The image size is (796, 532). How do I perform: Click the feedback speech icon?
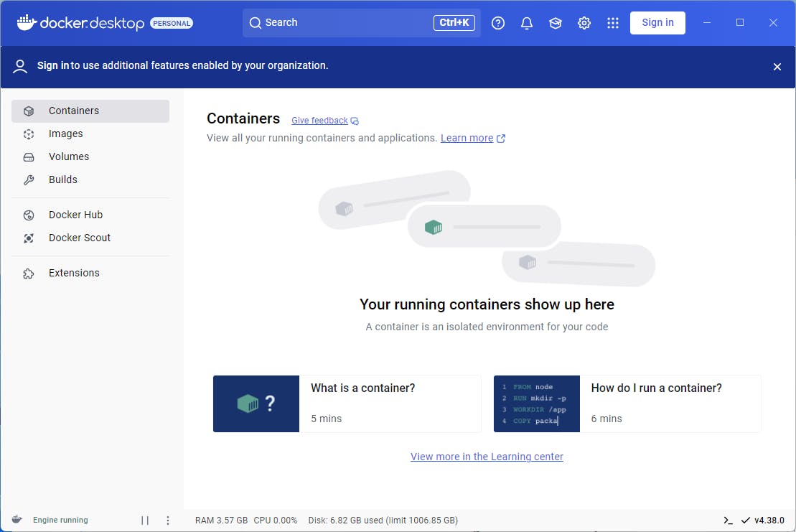[x=355, y=121]
